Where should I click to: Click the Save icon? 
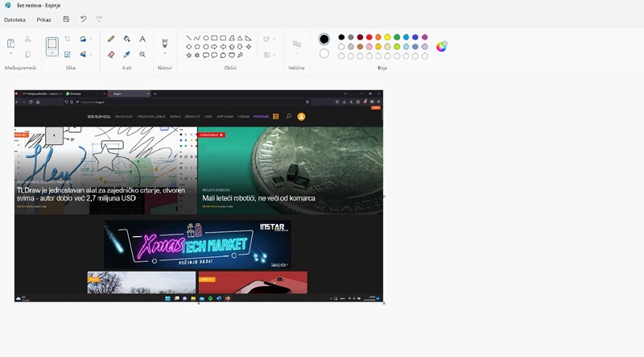(x=66, y=19)
